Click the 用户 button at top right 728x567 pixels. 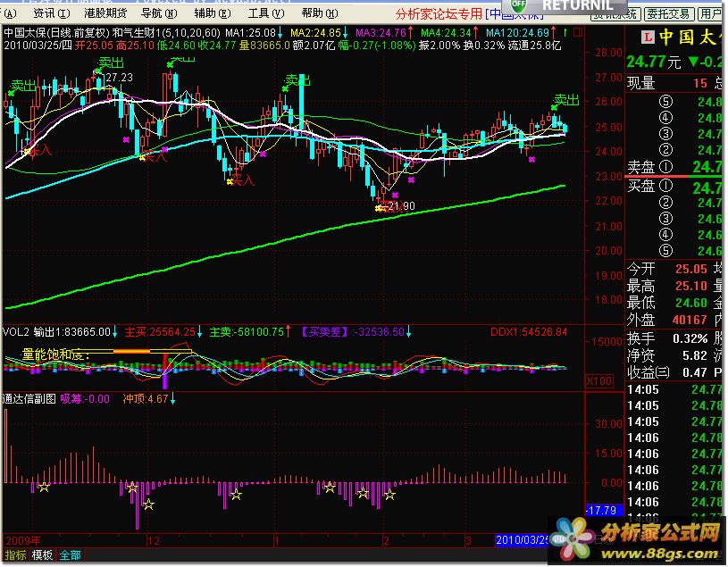710,14
